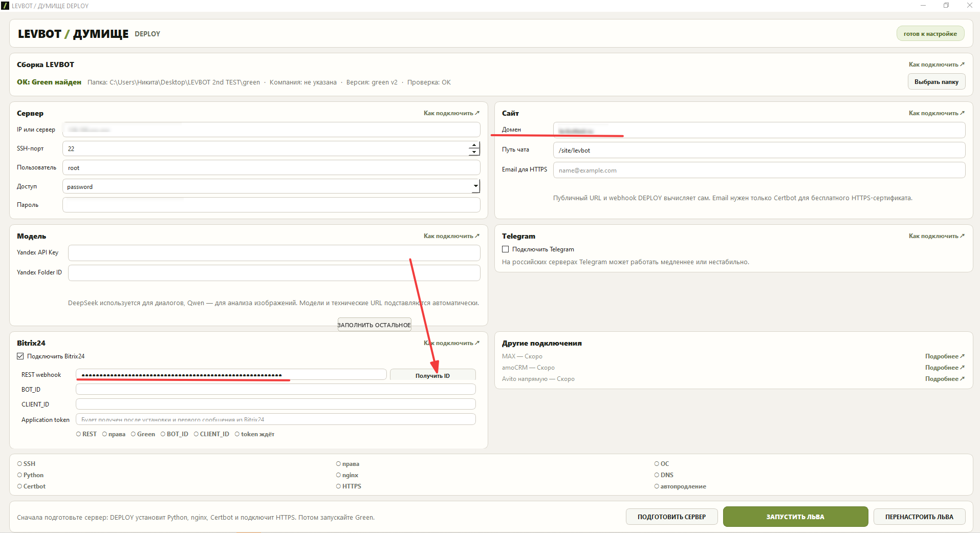
Task: Click the Другие подключения heading
Action: [542, 343]
